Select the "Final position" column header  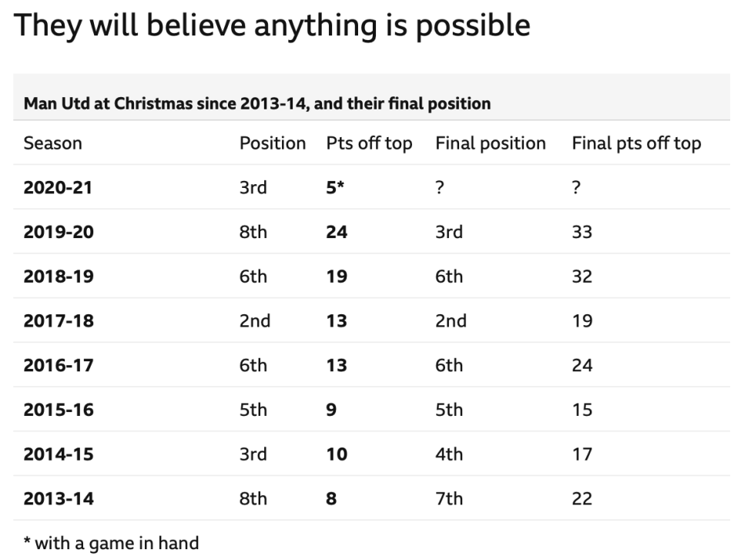tap(490, 143)
